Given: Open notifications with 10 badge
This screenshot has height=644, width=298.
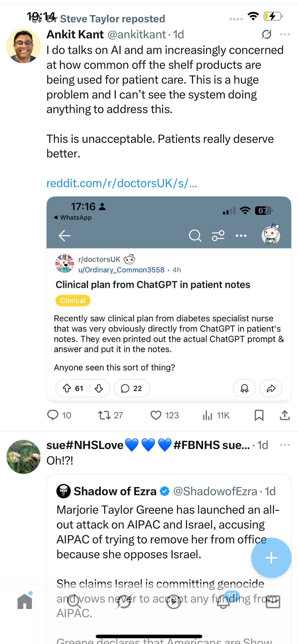Looking at the screenshot, I should [x=223, y=602].
